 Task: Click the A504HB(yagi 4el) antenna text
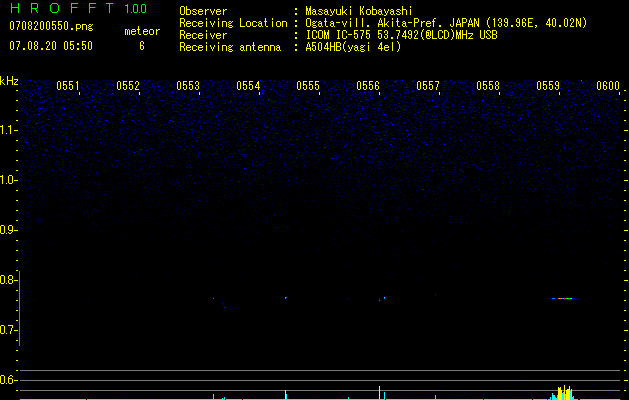coord(353,47)
